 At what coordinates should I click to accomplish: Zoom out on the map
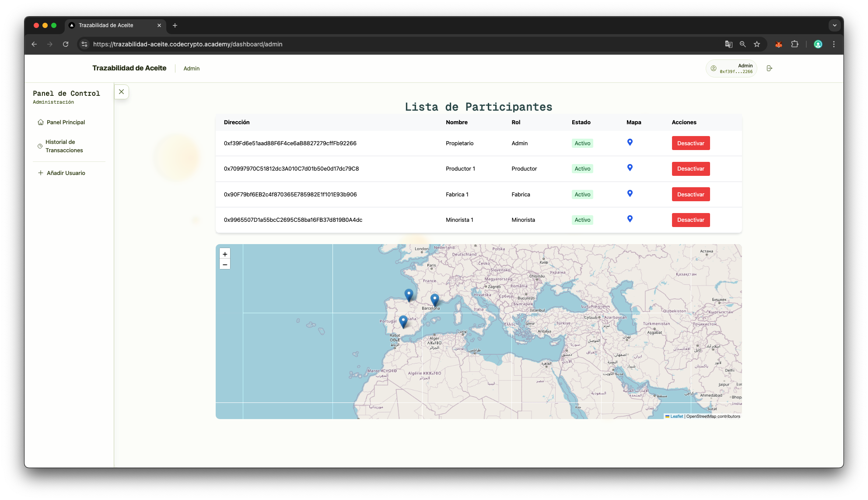(225, 264)
